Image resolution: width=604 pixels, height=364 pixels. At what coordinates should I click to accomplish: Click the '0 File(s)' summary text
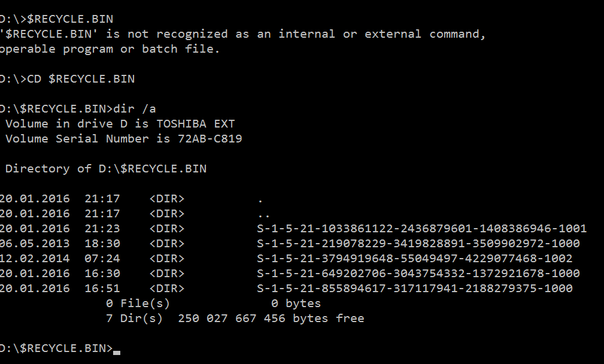138,304
